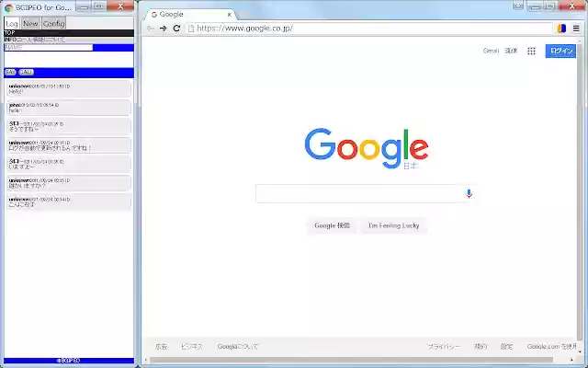Select the '誰かいますか？' message
The height and width of the screenshot is (368, 588).
(69, 183)
